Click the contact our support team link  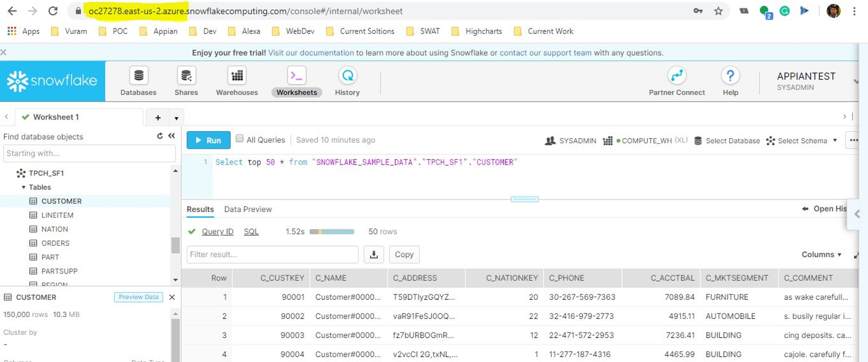[x=545, y=53]
